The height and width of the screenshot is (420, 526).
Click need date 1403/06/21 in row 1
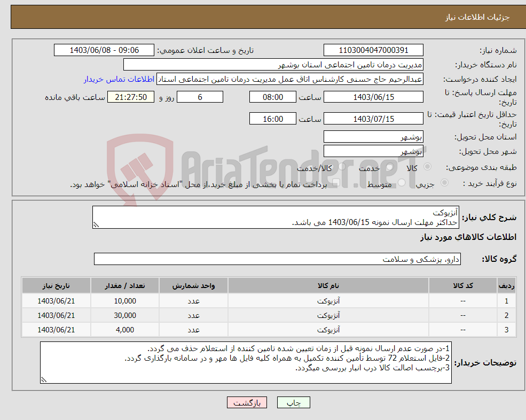click(x=57, y=301)
